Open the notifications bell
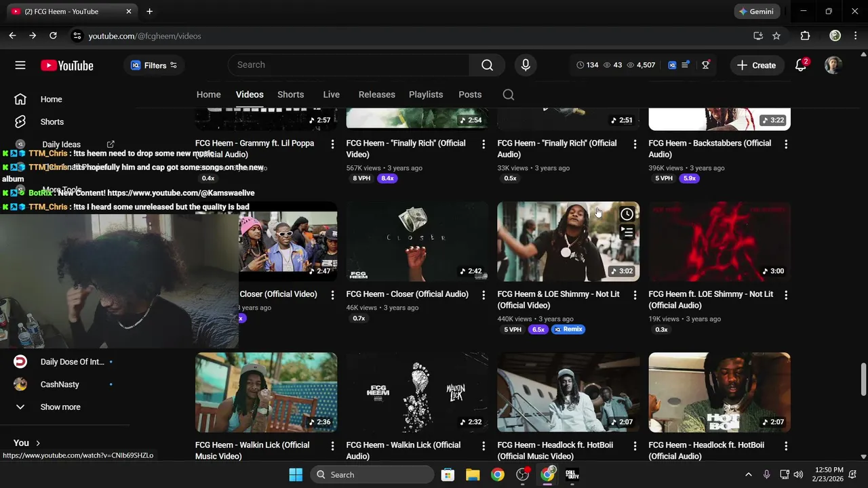Image resolution: width=868 pixels, height=488 pixels. [x=801, y=65]
